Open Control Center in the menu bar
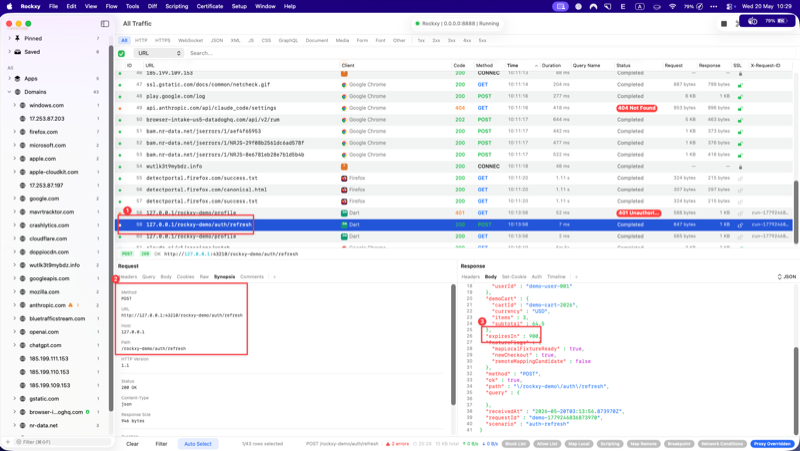Viewport: 800px width, 451px height. point(730,7)
